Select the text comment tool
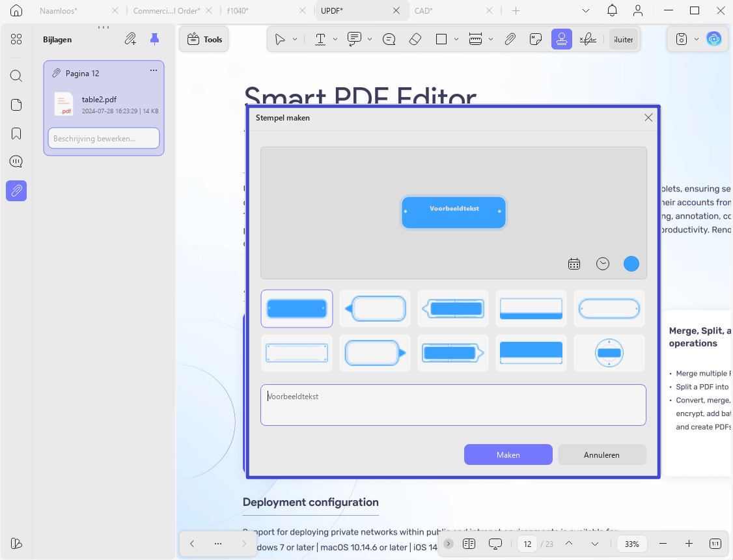733x560 pixels. 354,39
